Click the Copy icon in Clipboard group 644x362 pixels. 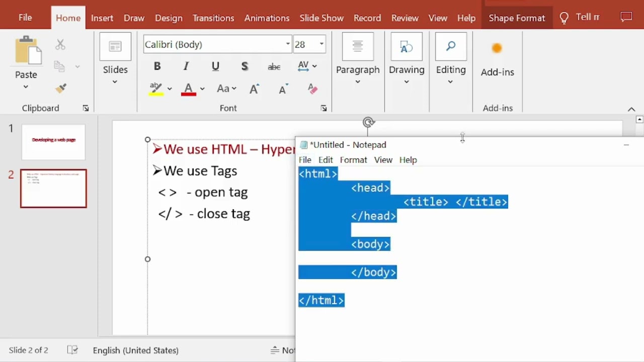(x=59, y=66)
